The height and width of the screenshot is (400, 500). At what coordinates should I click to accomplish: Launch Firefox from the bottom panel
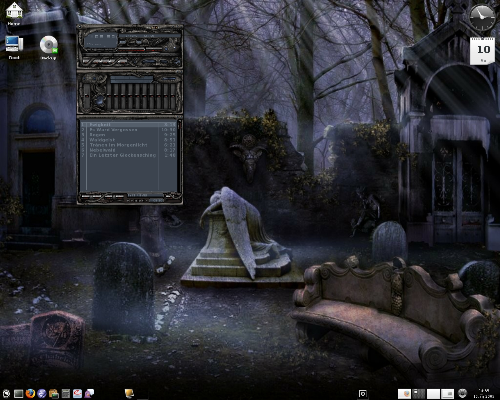point(30,394)
